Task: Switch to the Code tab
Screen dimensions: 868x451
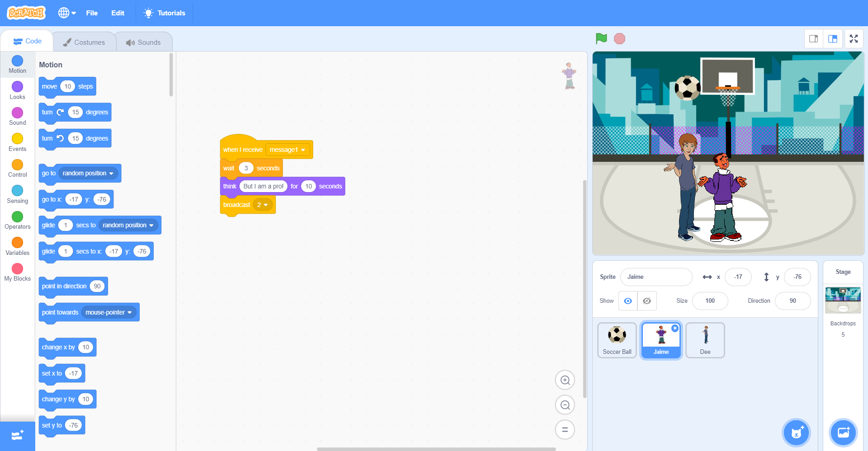Action: (27, 41)
